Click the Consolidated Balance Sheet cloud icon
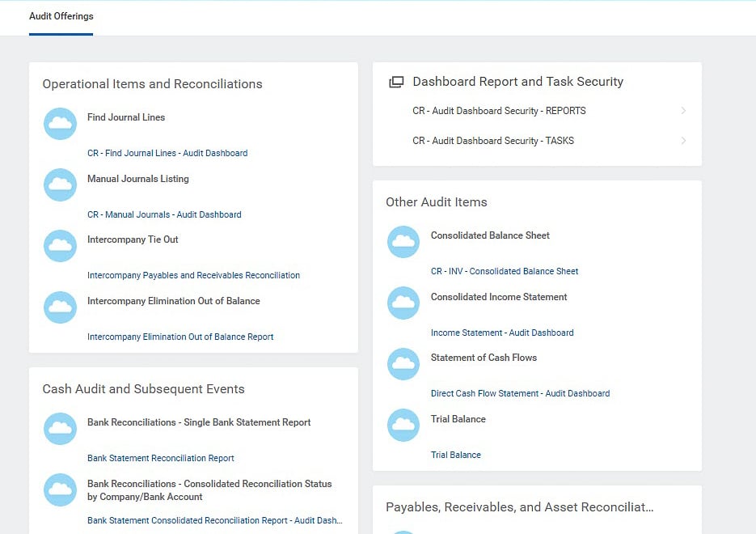Viewport: 756px width, 534px height. click(x=403, y=241)
